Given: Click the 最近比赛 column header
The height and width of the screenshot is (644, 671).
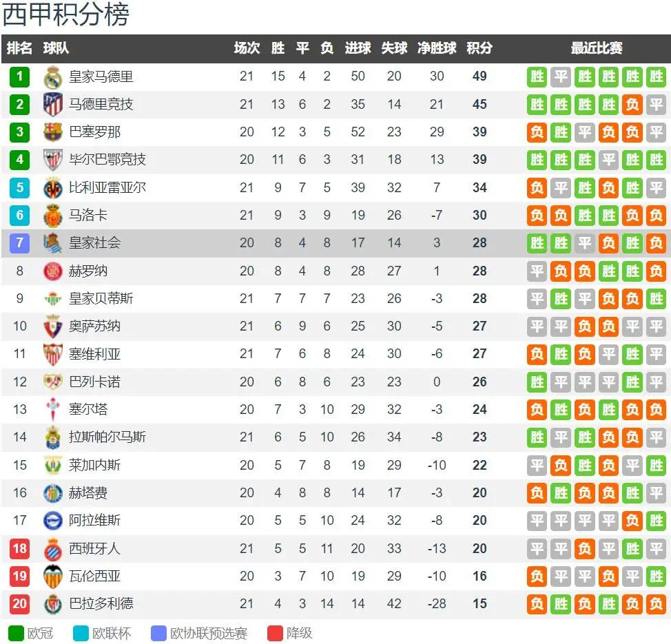Looking at the screenshot, I should point(597,48).
